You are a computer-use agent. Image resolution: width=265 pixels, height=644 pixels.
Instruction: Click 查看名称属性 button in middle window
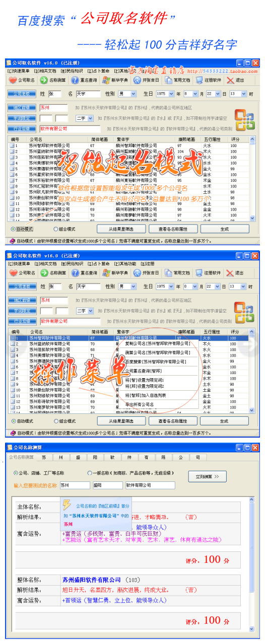[x=173, y=421]
